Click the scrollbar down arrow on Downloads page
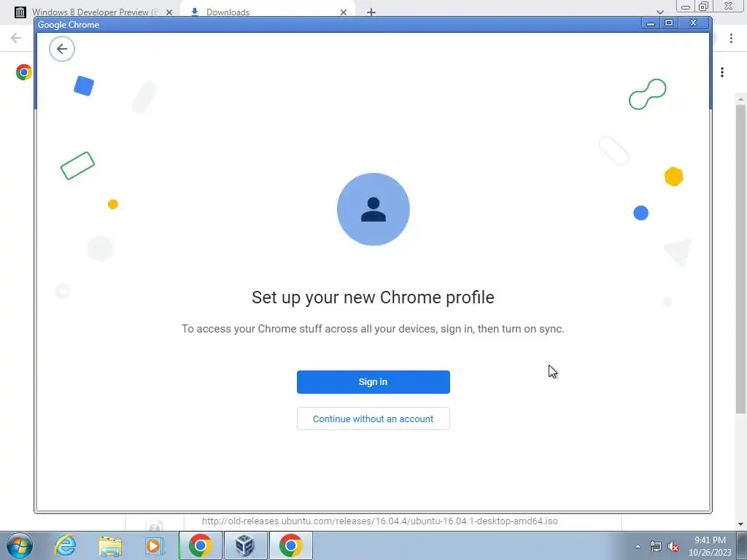This screenshot has height=560, width=747. [740, 524]
